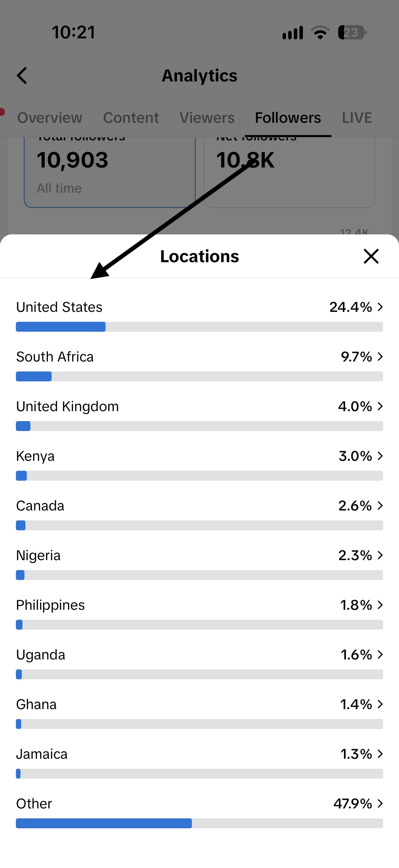Expand United Kingdom chevron at 4.0%

tap(380, 406)
